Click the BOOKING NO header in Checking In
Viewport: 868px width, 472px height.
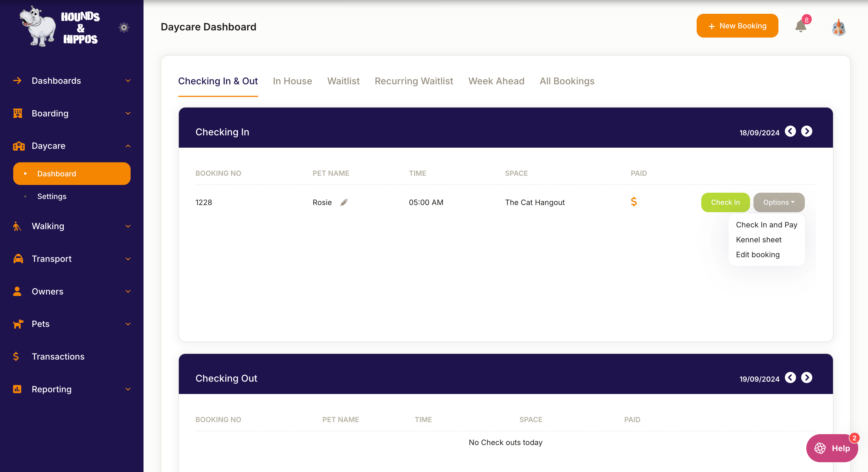tap(218, 173)
